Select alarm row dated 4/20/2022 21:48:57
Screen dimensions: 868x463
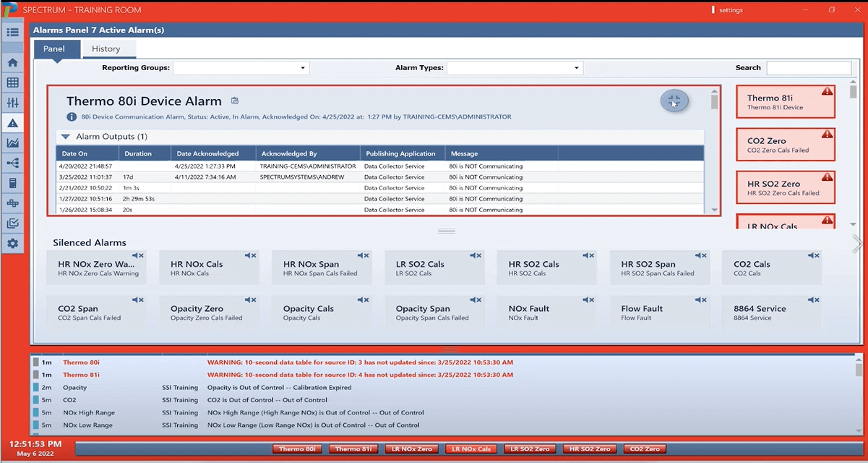(x=380, y=166)
